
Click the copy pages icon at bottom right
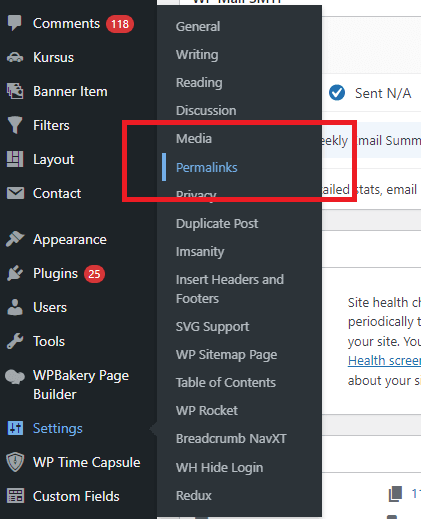click(x=395, y=494)
